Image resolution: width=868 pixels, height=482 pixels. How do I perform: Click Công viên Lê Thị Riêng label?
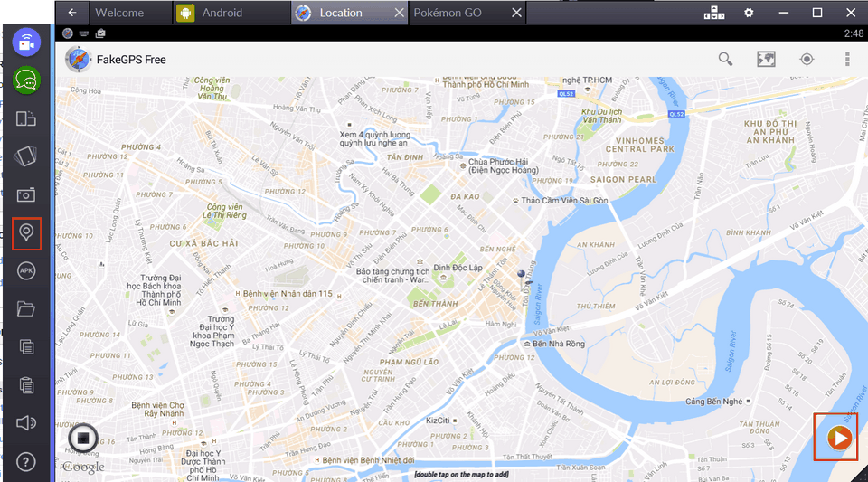point(224,211)
